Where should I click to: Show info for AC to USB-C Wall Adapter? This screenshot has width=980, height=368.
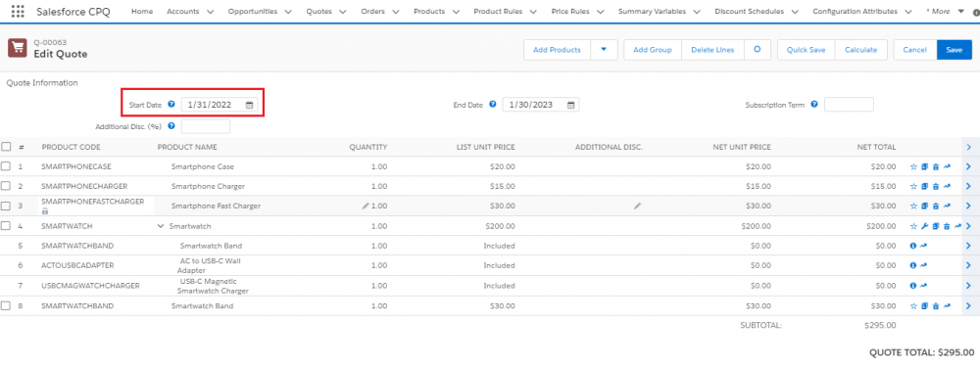click(913, 265)
